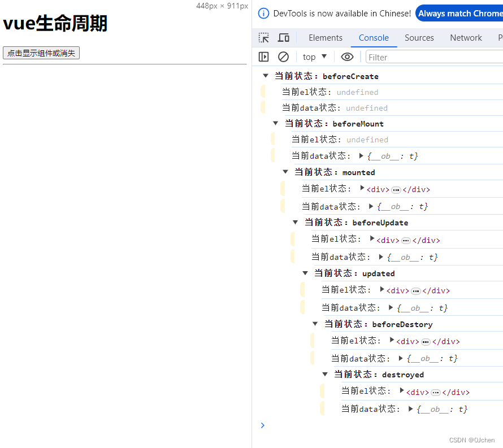Viewport: 503px width, 448px height.
Task: Select the Console tab
Action: point(374,38)
